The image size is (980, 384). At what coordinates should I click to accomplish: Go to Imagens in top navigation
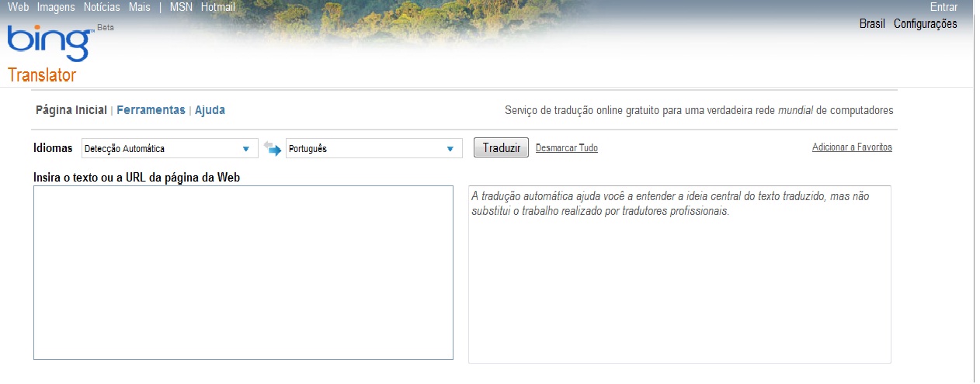tap(56, 7)
